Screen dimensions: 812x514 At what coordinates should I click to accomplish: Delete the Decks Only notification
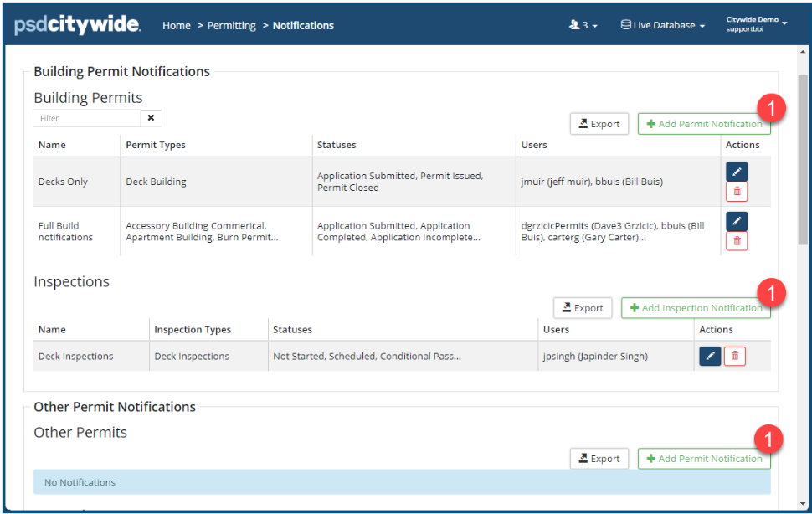pyautogui.click(x=737, y=192)
